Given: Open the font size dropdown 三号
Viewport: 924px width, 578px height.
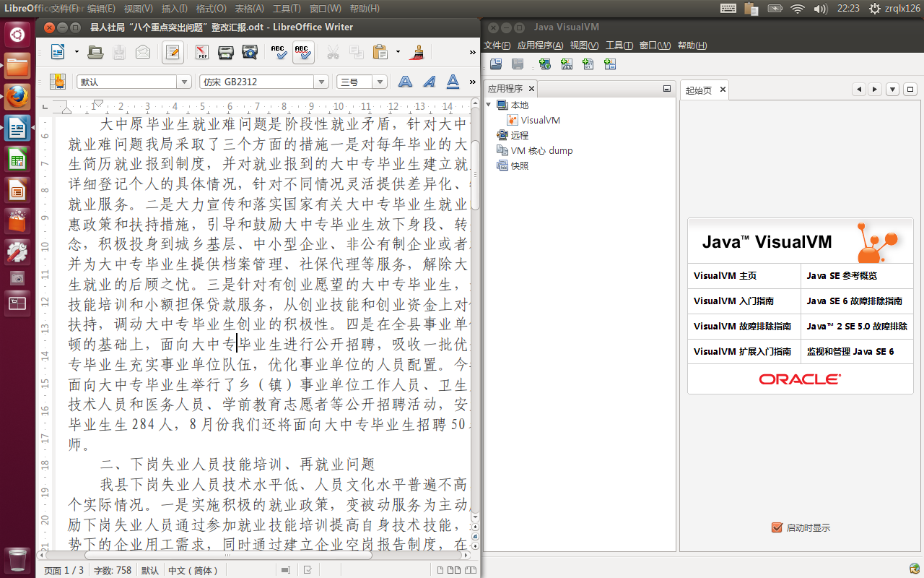Looking at the screenshot, I should [380, 82].
